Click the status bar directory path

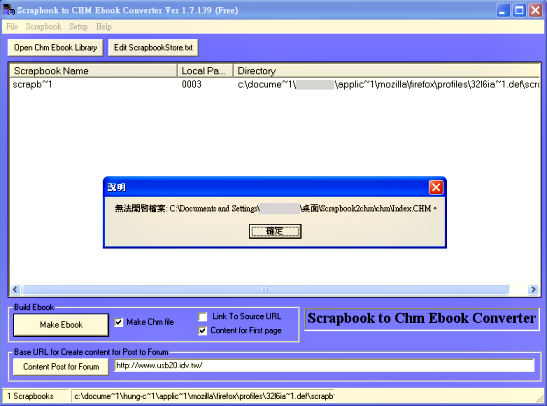(x=203, y=396)
